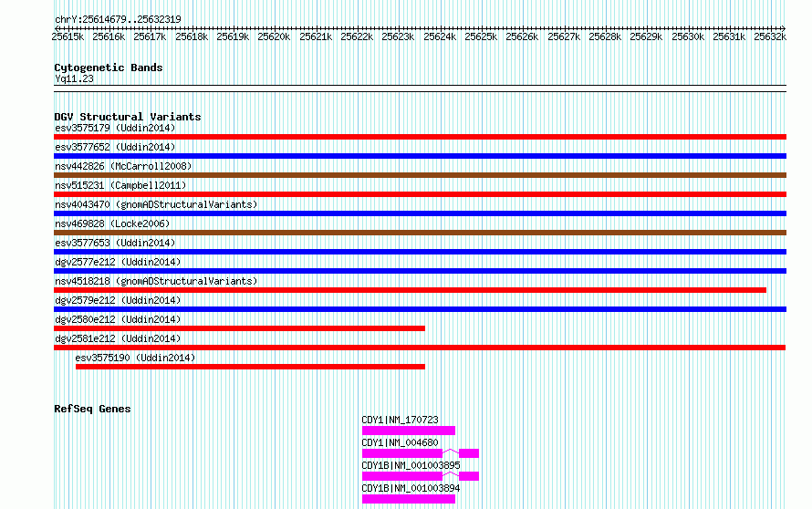812x509 pixels.
Task: Click the Yq11.23 band label
Action: (74, 78)
